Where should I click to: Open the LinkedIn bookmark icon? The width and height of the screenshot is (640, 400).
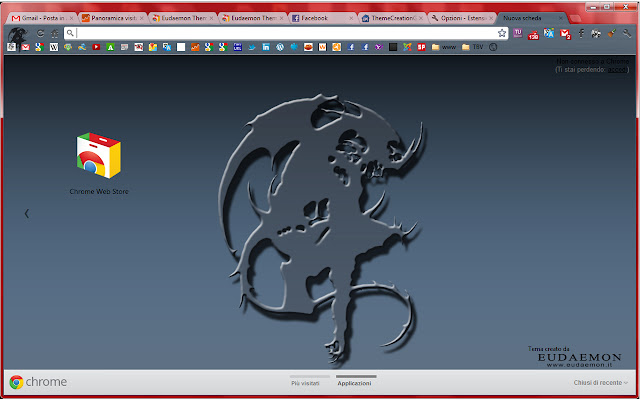tap(266, 47)
